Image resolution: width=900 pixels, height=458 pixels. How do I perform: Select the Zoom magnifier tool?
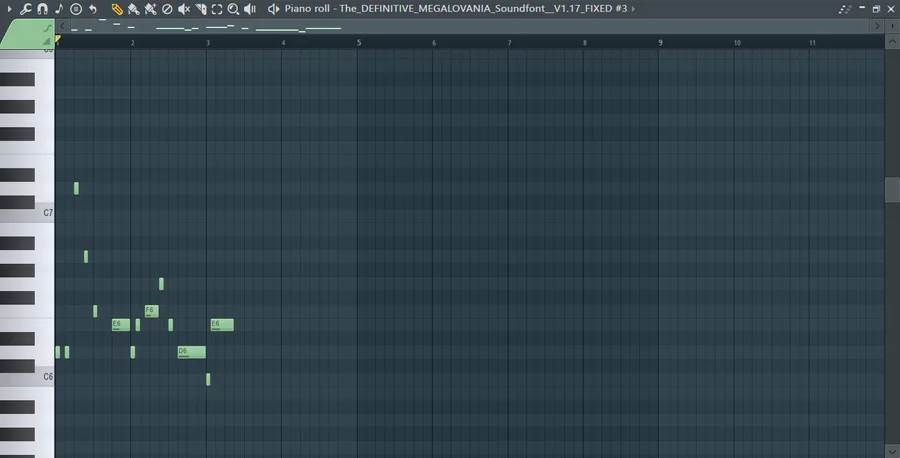click(x=233, y=9)
